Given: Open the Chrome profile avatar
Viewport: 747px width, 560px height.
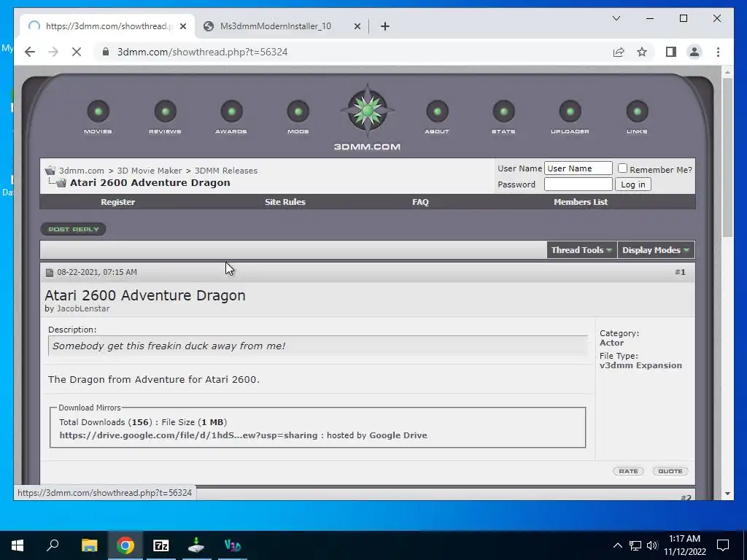Looking at the screenshot, I should click(x=694, y=52).
